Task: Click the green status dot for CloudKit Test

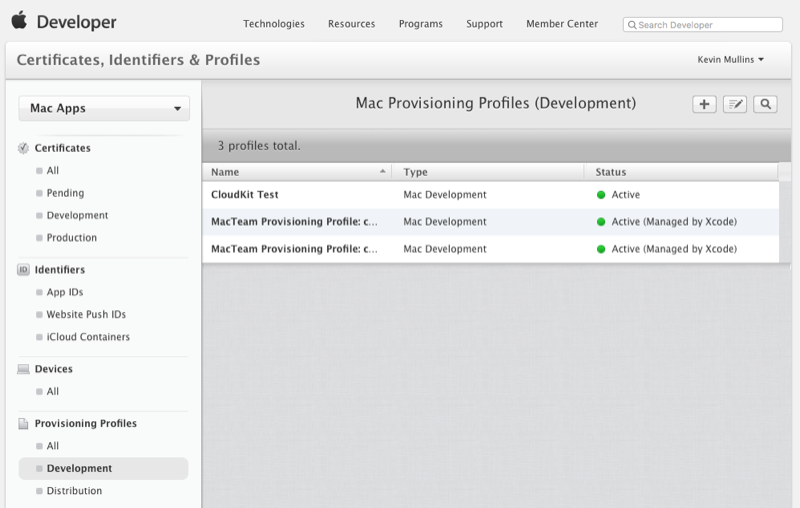Action: [x=601, y=194]
